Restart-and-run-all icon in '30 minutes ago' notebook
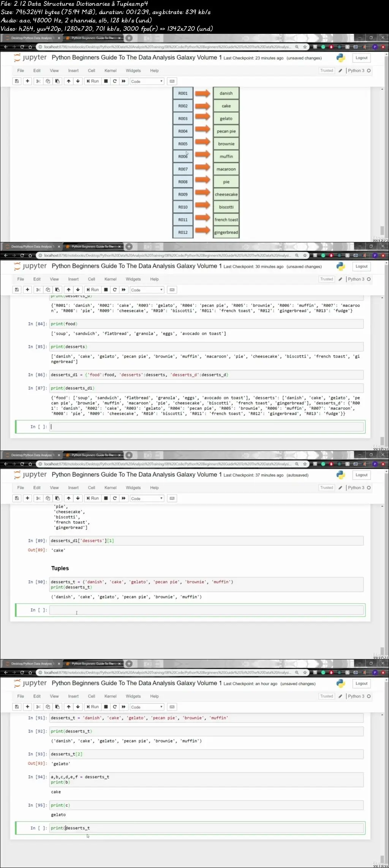This screenshot has height=868, width=389. click(124, 289)
